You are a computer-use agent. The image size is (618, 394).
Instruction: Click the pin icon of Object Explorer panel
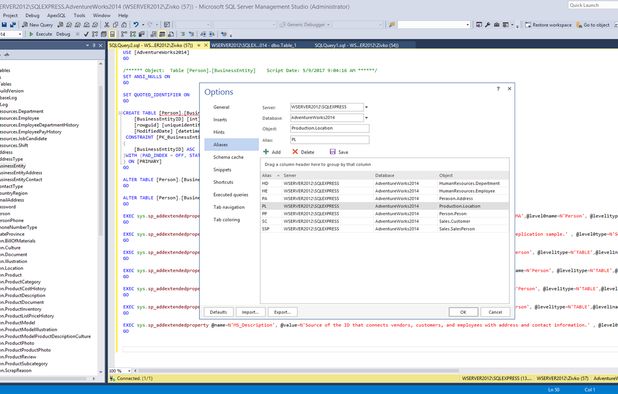(x=94, y=46)
